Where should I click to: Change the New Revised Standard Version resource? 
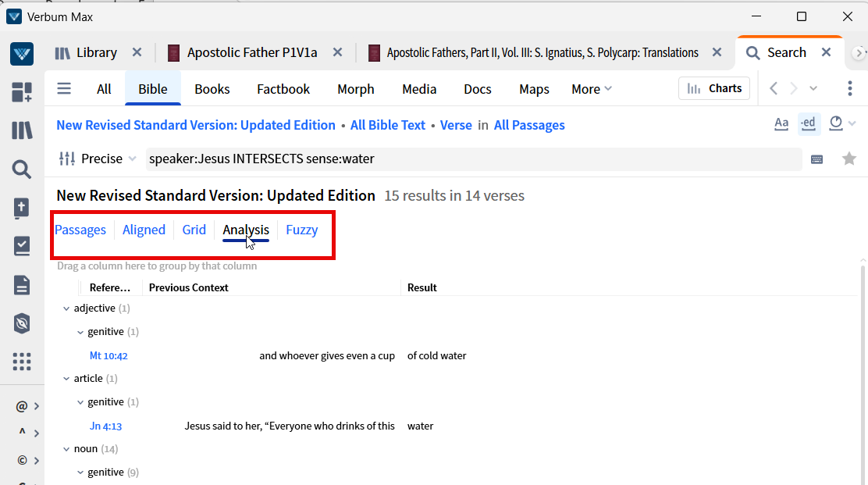(x=196, y=125)
